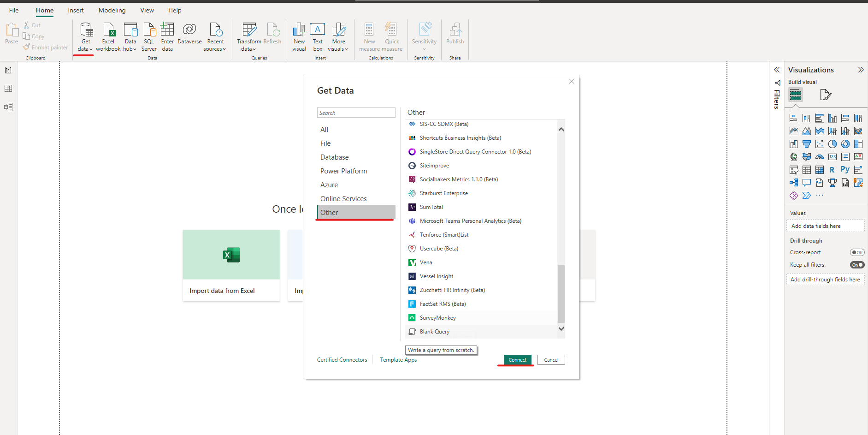This screenshot has width=868, height=435.
Task: Click Import data from Excel card
Action: pos(231,266)
